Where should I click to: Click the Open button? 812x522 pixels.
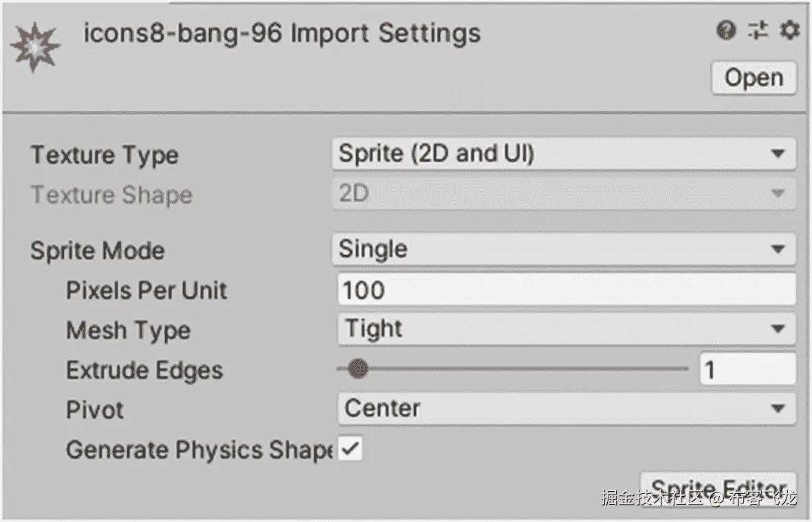[x=754, y=78]
